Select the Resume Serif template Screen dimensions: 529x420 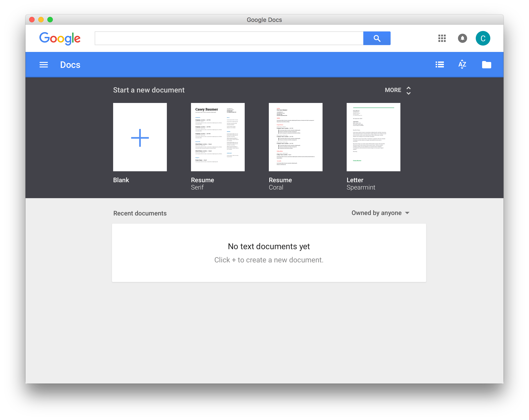point(218,137)
